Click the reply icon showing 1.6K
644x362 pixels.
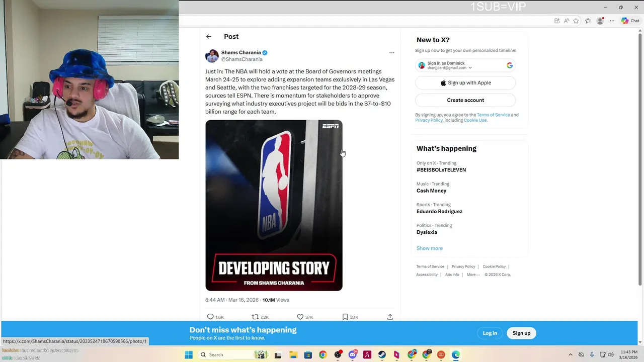[x=210, y=317]
